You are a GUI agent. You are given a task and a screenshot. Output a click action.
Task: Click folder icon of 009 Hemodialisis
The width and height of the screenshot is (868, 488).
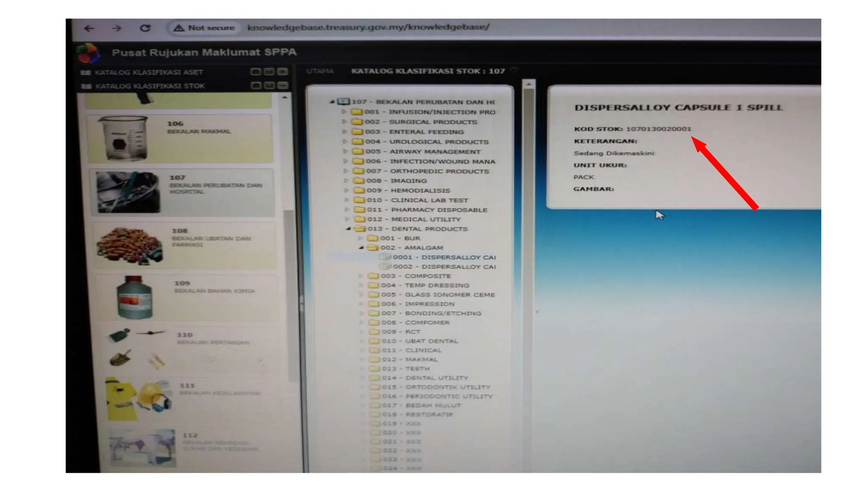[x=359, y=190]
